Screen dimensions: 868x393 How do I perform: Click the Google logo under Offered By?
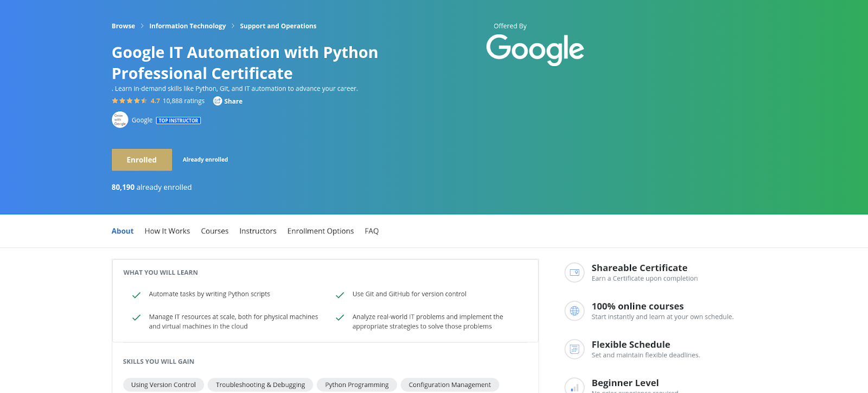pos(535,49)
